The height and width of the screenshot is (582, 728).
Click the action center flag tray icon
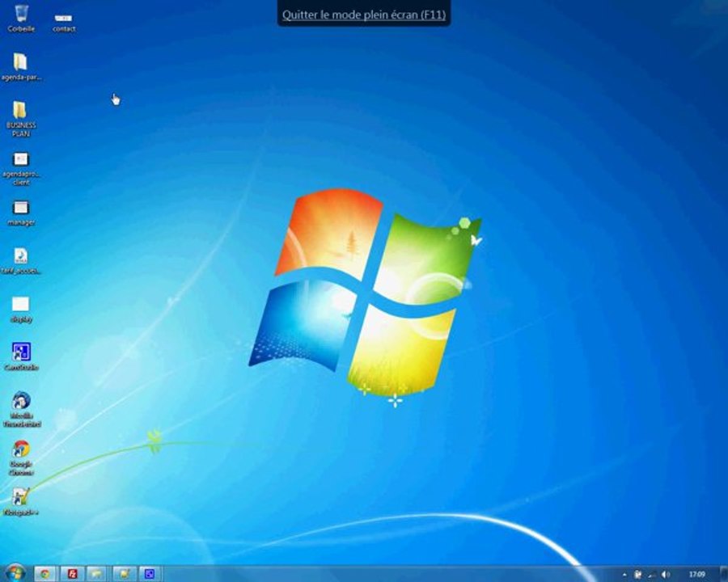tap(638, 575)
